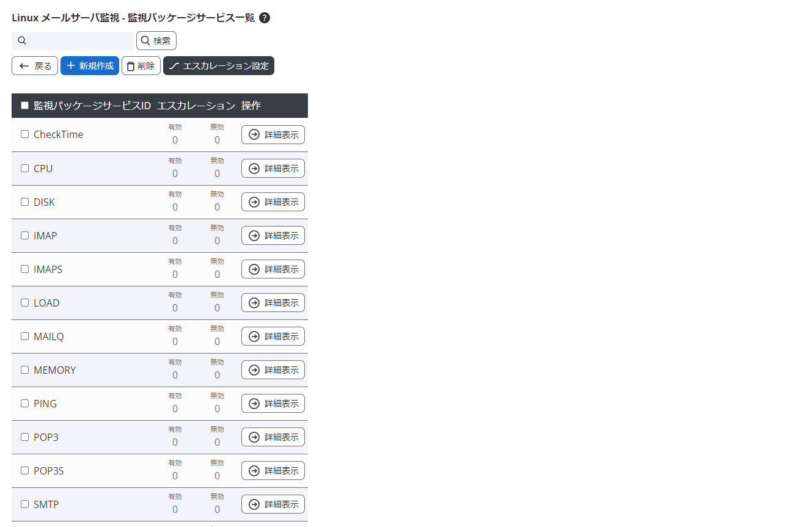812x527 pixels.
Task: Toggle the select-all header checkbox
Action: [x=25, y=106]
